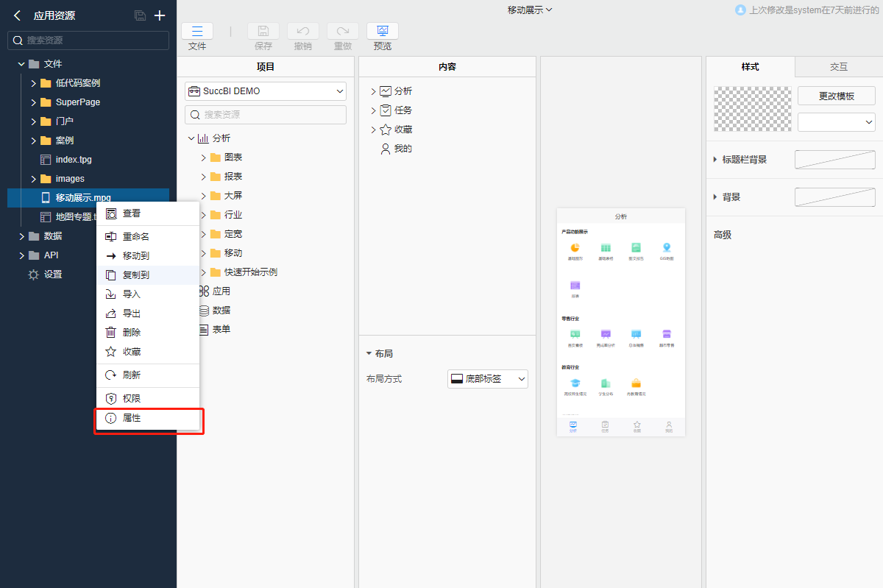Viewport: 883px width, 588px height.
Task: Expand the 标题栏背景 section triangle
Action: (x=715, y=160)
